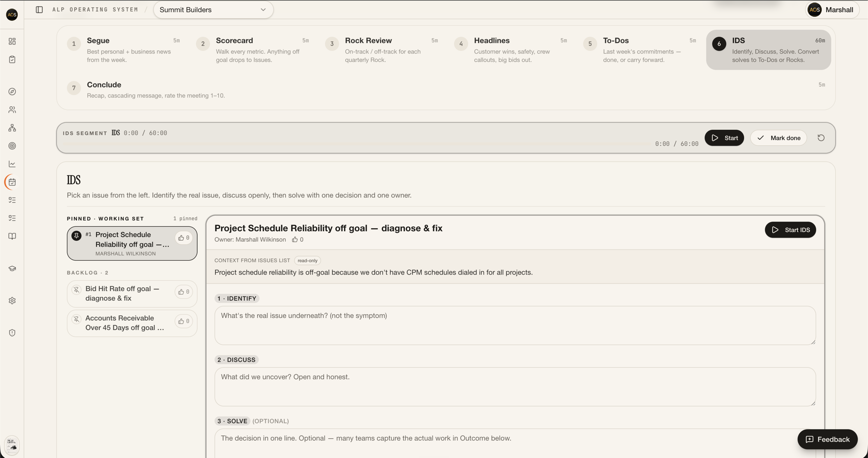Viewport: 868px width, 458px height.
Task: Click into the Identify text field
Action: [515, 325]
